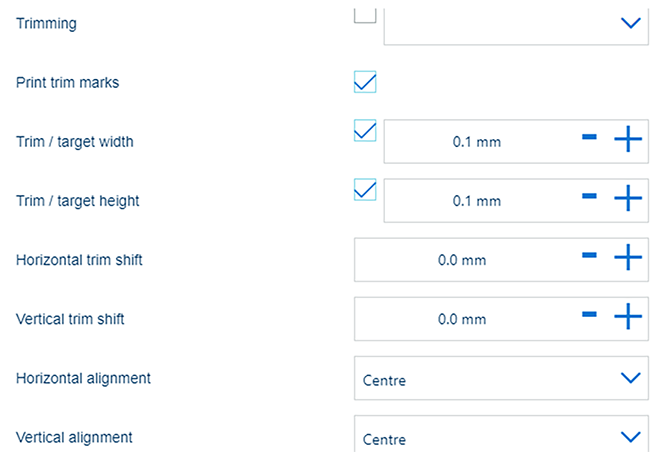Enable the Trimming checkbox
The image size is (668, 452).
pyautogui.click(x=365, y=13)
